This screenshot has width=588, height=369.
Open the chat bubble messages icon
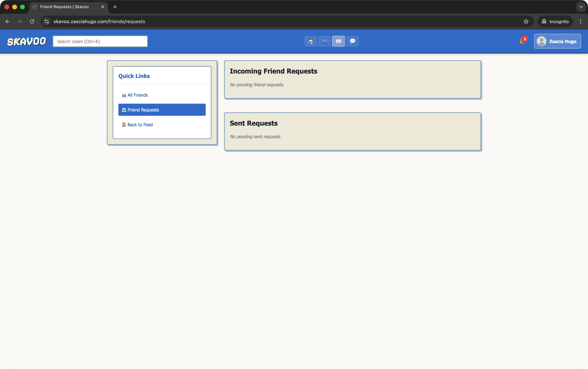pos(352,41)
